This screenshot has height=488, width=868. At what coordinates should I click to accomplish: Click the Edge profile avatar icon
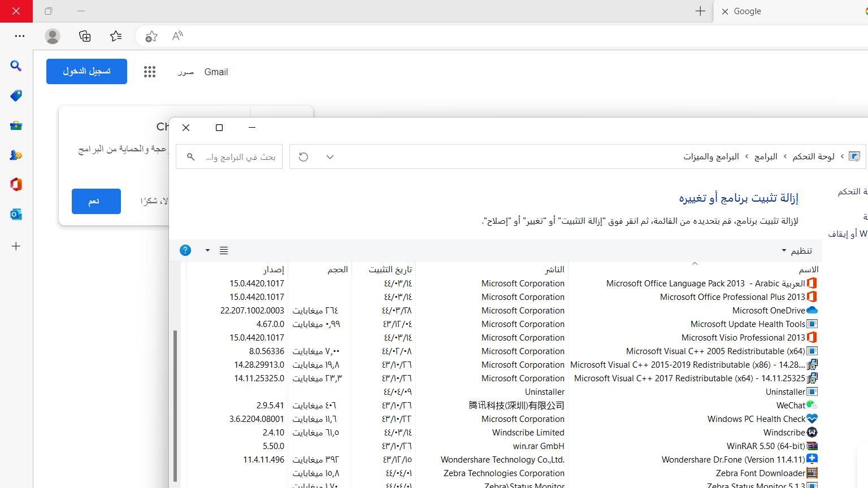click(53, 36)
